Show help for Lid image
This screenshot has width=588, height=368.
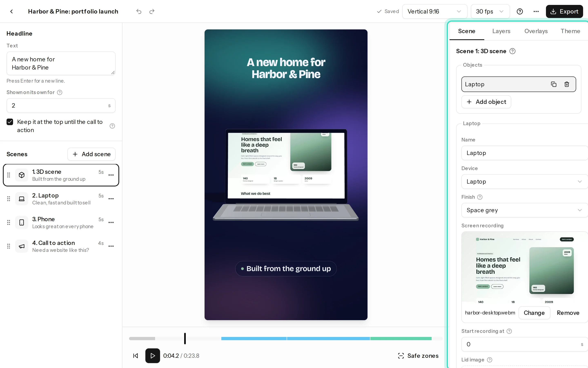(490, 360)
